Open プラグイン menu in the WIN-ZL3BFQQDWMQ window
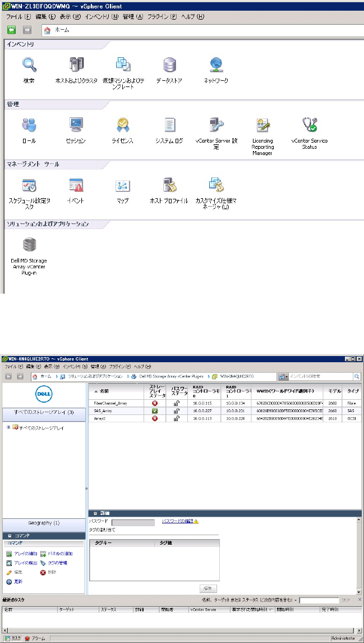364x643 pixels. [x=162, y=17]
